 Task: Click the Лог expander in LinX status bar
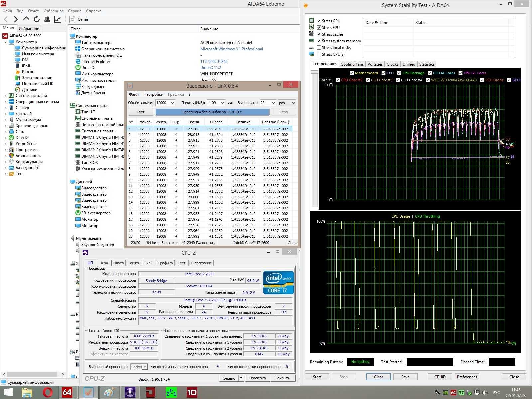pyautogui.click(x=292, y=243)
